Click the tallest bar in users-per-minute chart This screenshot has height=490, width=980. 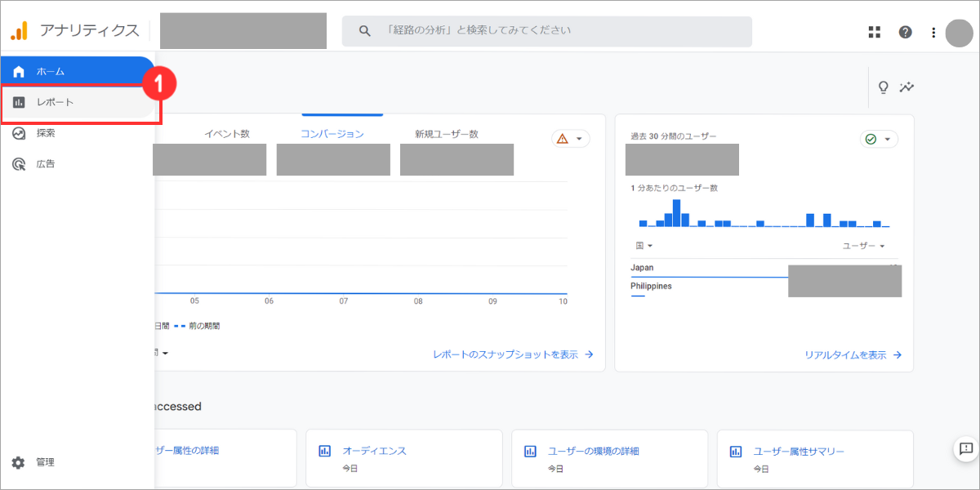pyautogui.click(x=676, y=212)
